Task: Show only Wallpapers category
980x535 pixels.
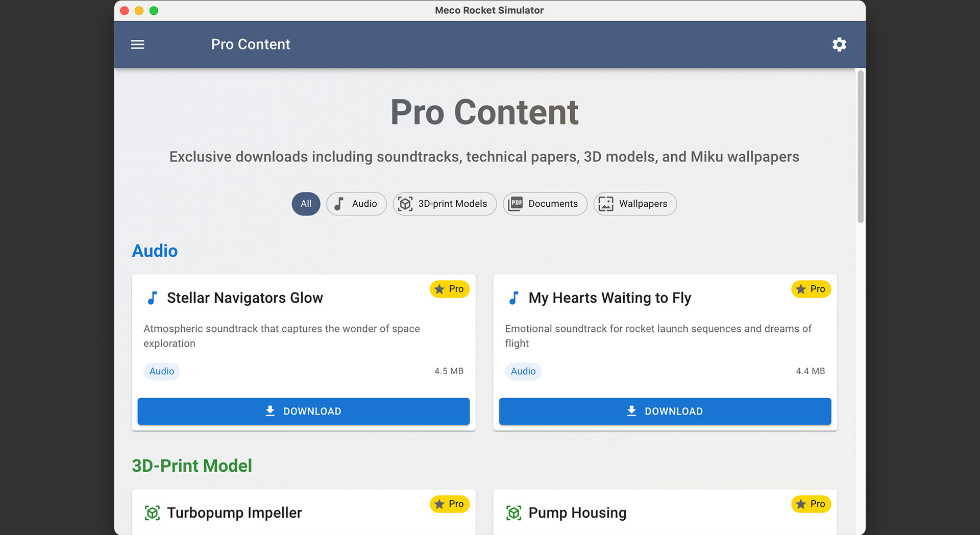Action: pos(634,204)
